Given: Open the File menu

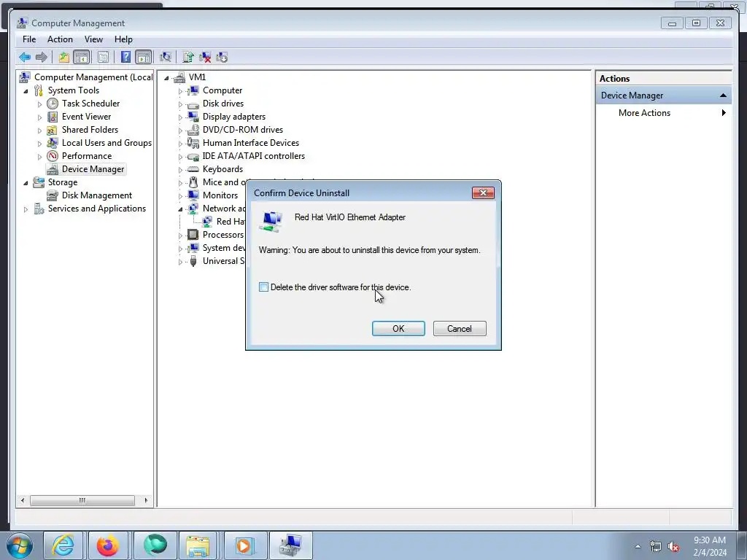Looking at the screenshot, I should pos(29,39).
